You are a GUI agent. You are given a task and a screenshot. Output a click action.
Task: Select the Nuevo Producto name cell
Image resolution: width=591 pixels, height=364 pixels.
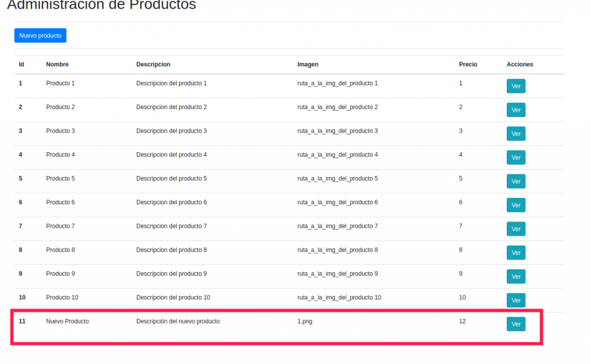pos(68,321)
